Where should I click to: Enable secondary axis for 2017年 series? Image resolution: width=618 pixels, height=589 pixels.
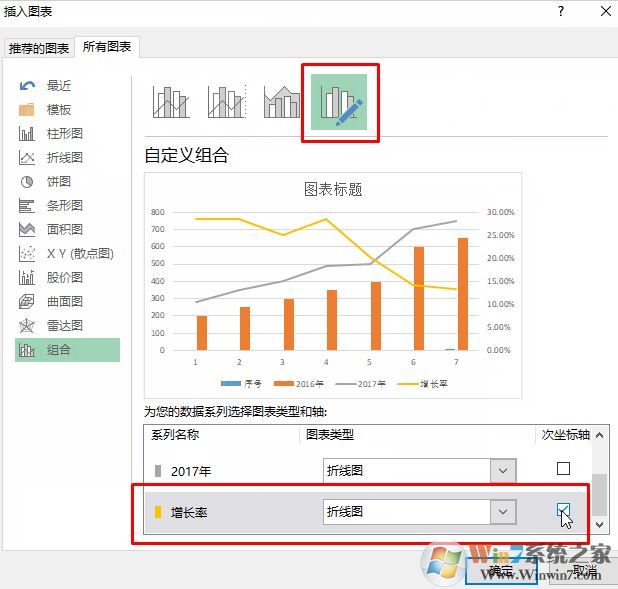point(563,469)
